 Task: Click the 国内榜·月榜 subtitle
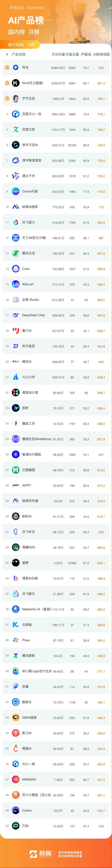[24, 32]
